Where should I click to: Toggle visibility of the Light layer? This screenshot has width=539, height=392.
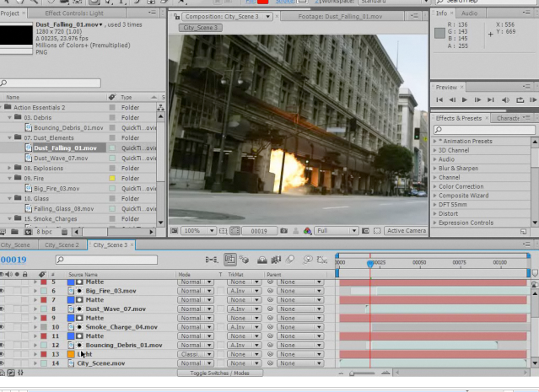[2, 354]
